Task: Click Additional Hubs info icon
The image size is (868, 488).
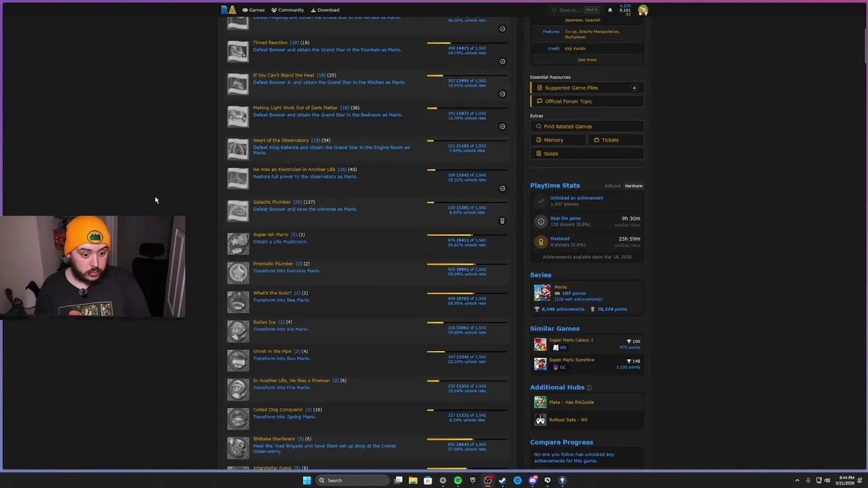Action: [589, 388]
